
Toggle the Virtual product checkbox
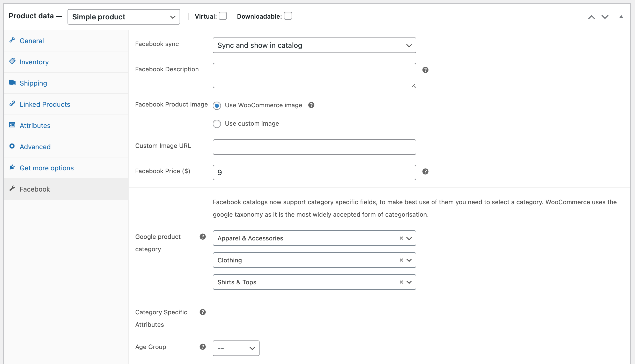tap(223, 16)
